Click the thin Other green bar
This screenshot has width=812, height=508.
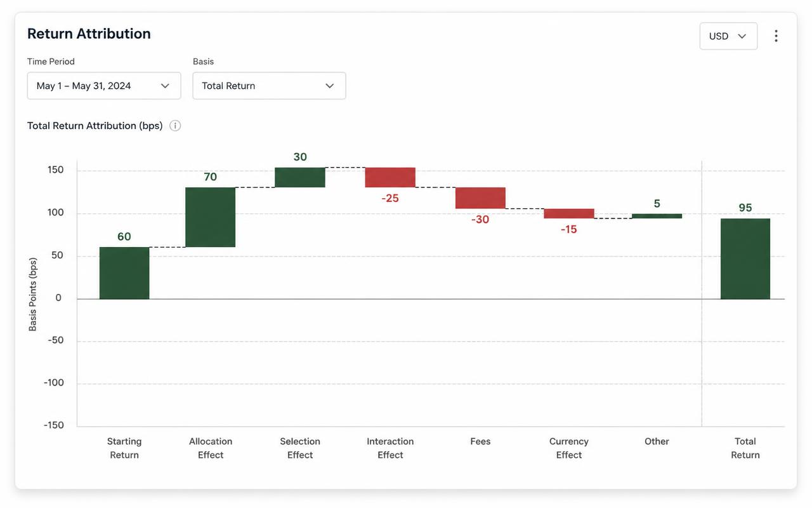click(657, 216)
